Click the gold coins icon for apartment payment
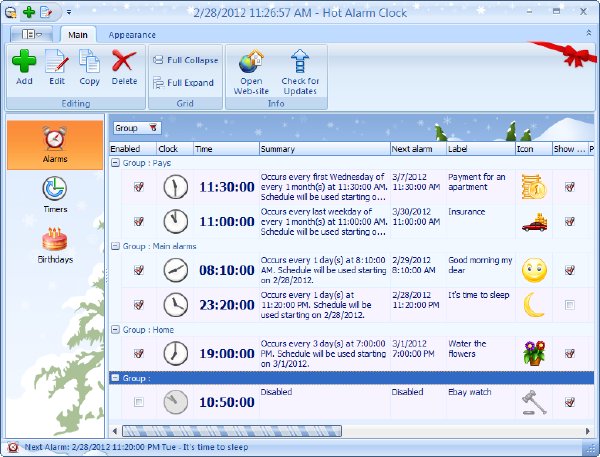 coord(534,187)
